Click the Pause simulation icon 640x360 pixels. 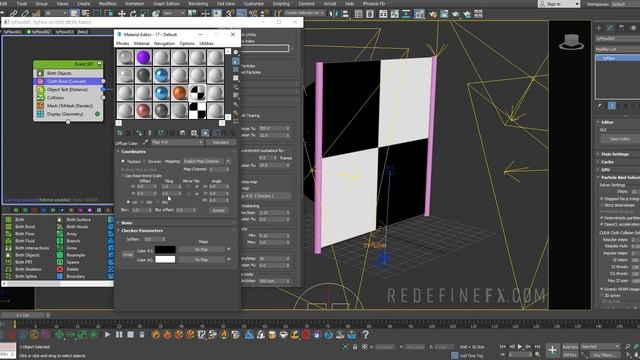pyautogui.click(x=119, y=335)
